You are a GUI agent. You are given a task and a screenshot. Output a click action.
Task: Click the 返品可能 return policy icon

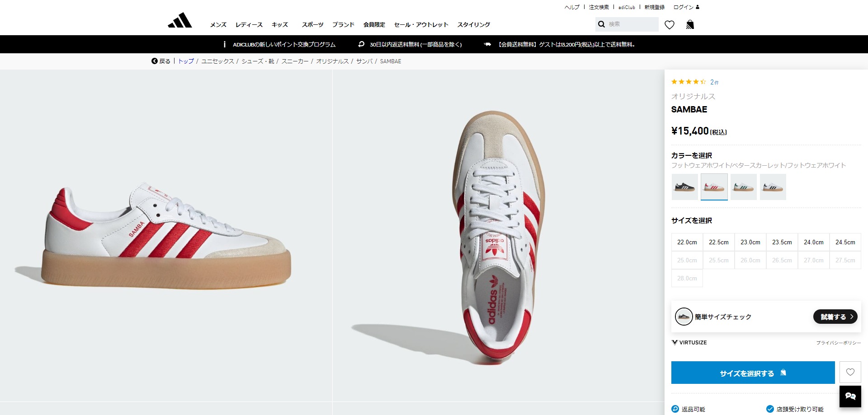(x=675, y=408)
